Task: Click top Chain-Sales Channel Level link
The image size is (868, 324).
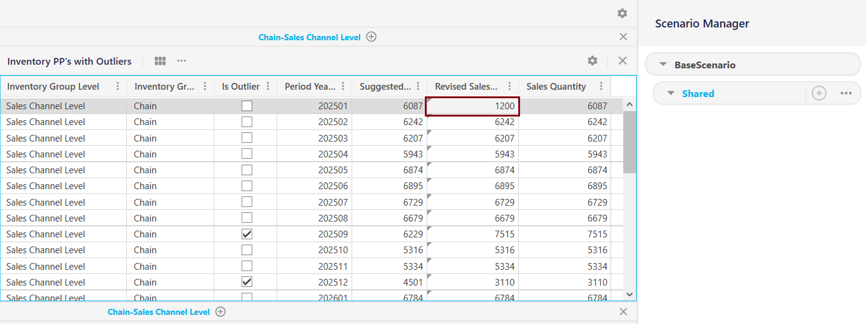Action: (309, 37)
